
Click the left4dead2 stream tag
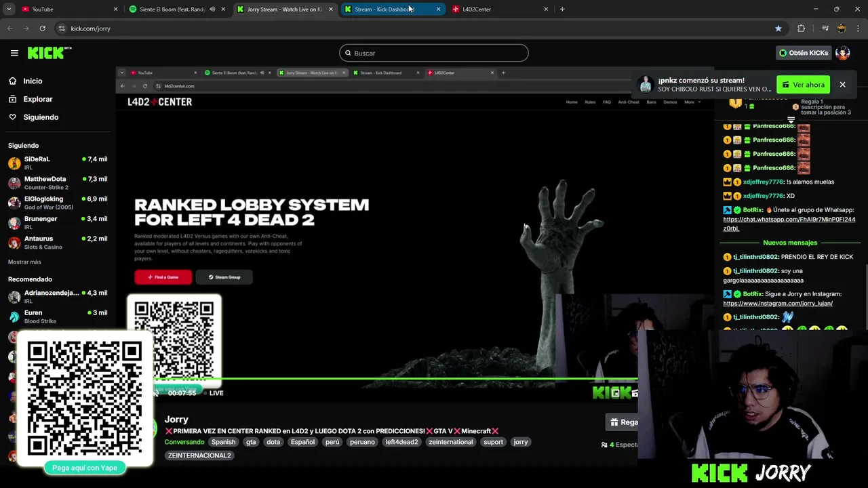[x=401, y=442]
